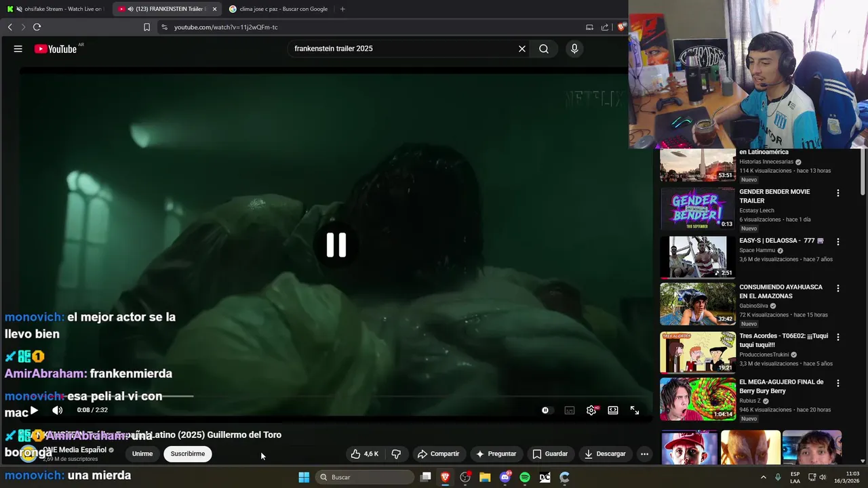Open the ESP LAA language indicator
Image resolution: width=868 pixels, height=488 pixels.
click(795, 477)
